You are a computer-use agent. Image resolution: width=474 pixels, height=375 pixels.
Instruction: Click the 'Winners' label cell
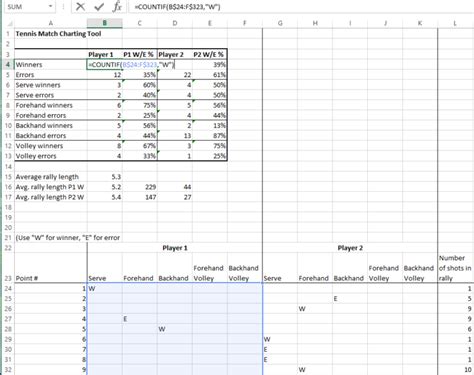pyautogui.click(x=51, y=64)
